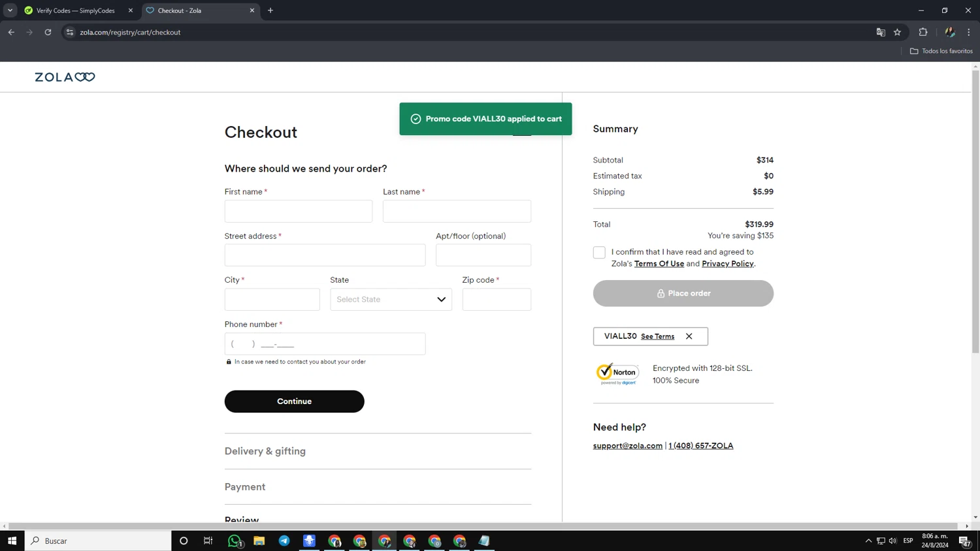The height and width of the screenshot is (551, 980).
Task: Click the Continue button
Action: pyautogui.click(x=294, y=401)
